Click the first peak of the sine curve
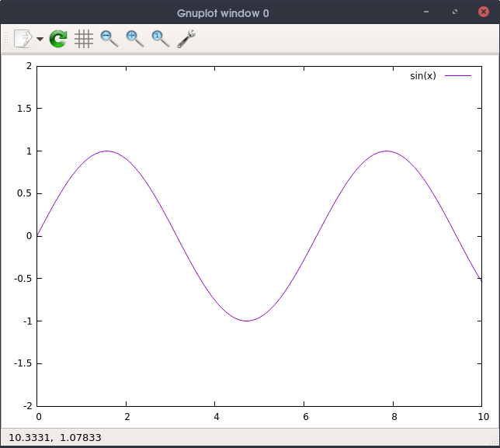Screen dimensions: 500x448 (107, 151)
